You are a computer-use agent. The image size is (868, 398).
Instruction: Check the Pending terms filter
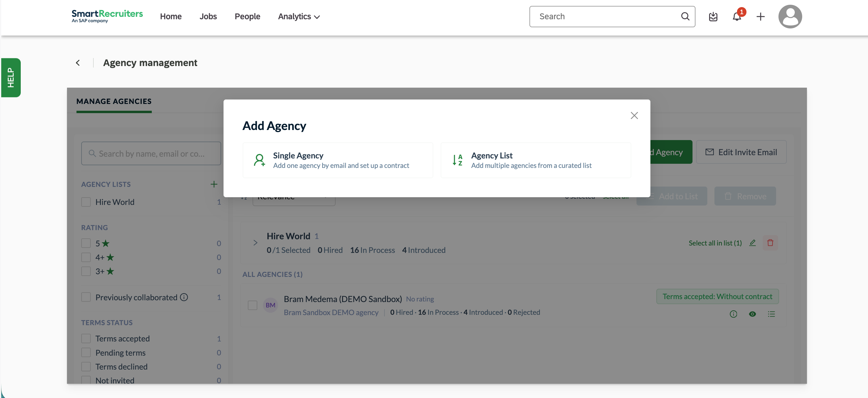pyautogui.click(x=86, y=352)
